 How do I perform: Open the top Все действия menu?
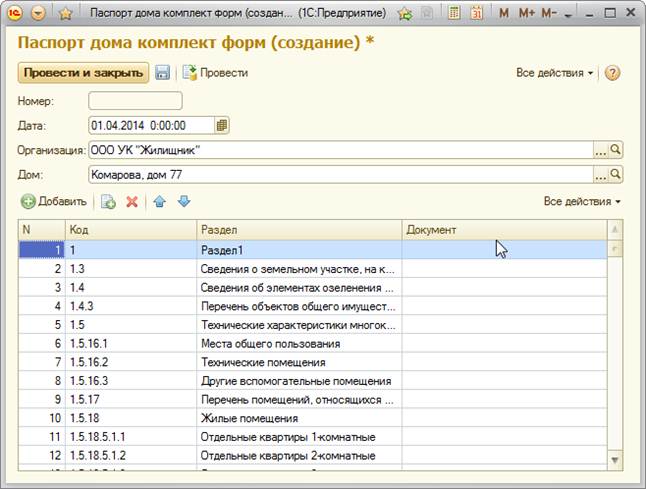point(554,73)
